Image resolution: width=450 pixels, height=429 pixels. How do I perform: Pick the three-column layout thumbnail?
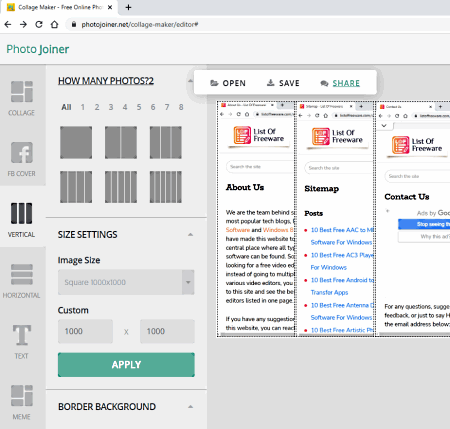coord(166,142)
